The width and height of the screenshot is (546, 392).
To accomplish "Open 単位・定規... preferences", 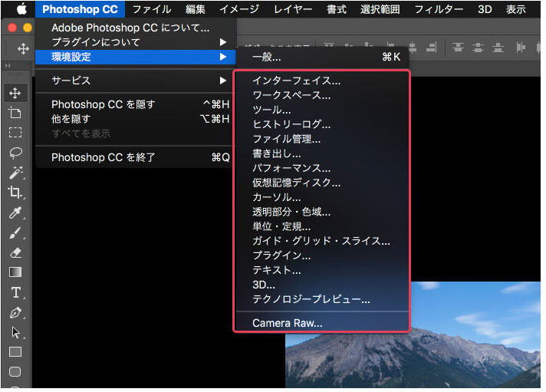I will click(x=322, y=226).
